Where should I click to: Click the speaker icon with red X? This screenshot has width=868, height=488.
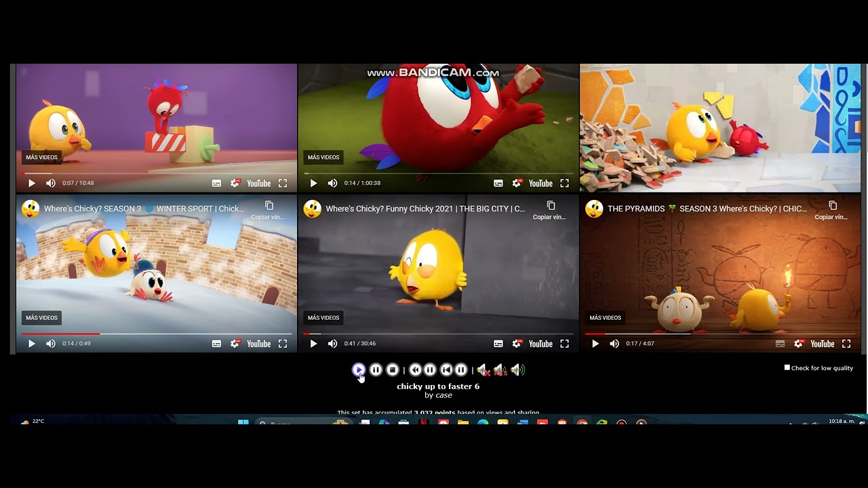483,370
